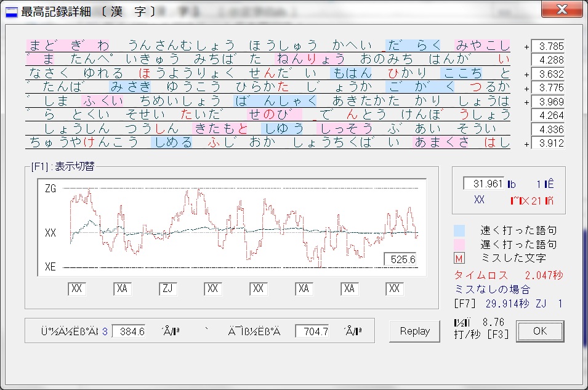Image resolution: width=588 pixels, height=390 pixels.
Task: Close the 最高記録詳細 dialog window
Action: (562, 10)
